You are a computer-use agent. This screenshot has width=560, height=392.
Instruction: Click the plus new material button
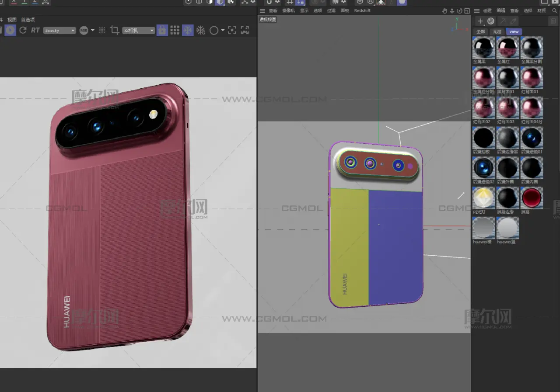click(x=480, y=21)
